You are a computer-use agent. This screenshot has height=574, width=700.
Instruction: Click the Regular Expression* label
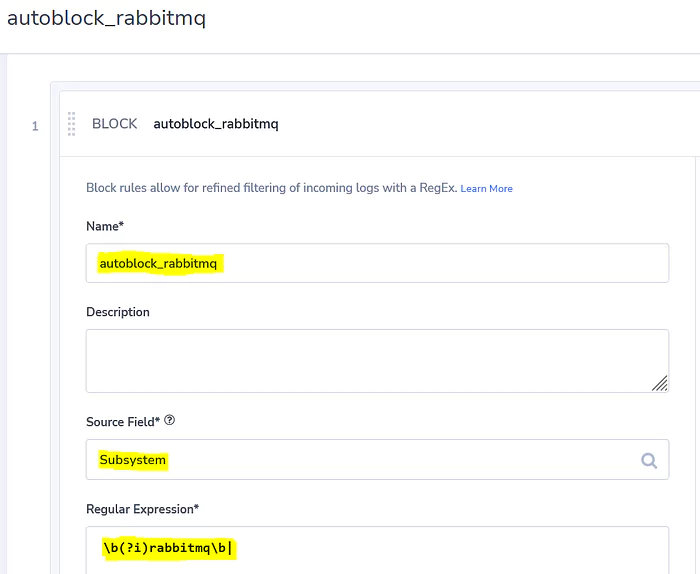coord(142,509)
